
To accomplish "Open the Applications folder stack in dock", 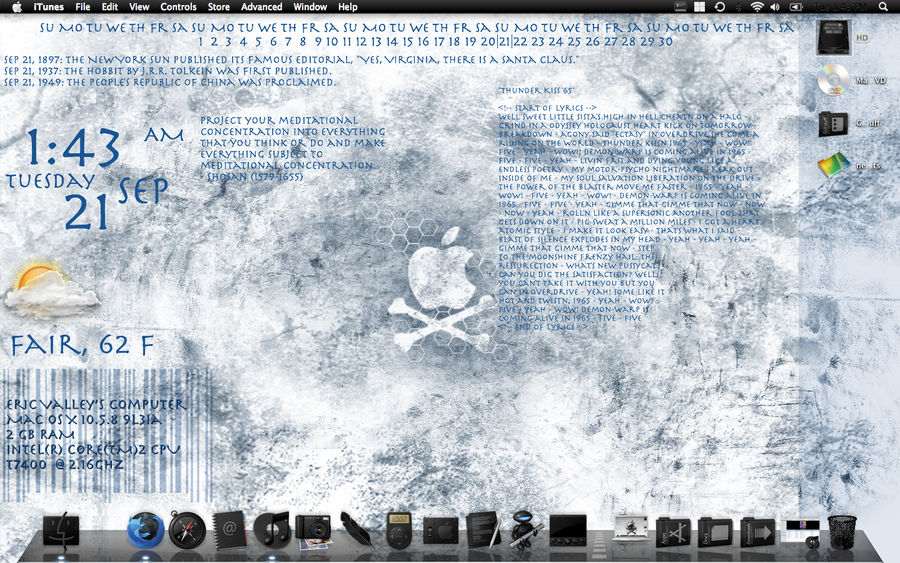I will 673,531.
